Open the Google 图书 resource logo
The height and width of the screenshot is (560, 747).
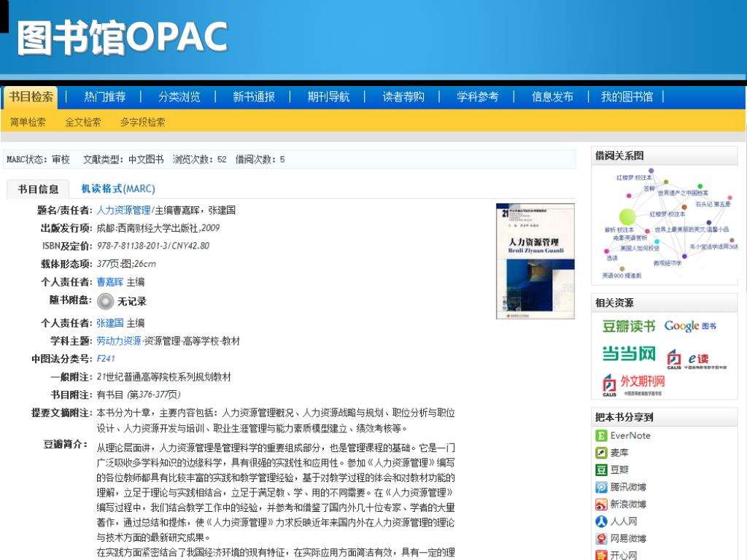pyautogui.click(x=690, y=326)
